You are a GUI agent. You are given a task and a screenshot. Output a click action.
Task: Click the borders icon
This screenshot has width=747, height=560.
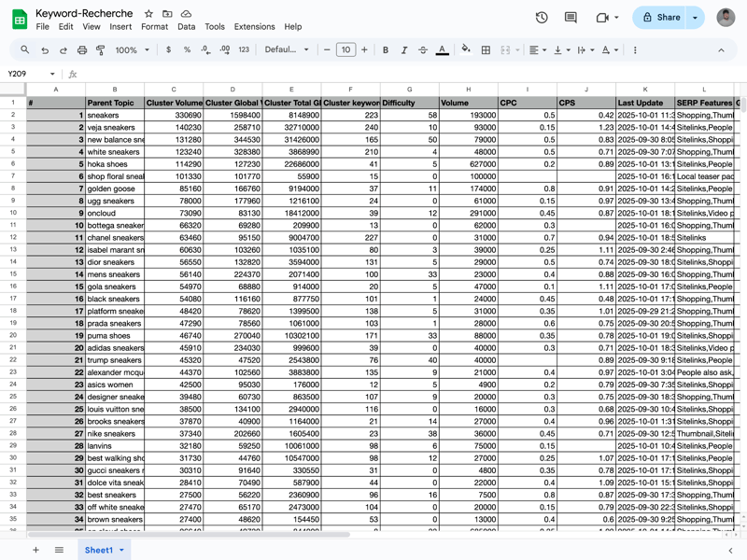click(486, 50)
